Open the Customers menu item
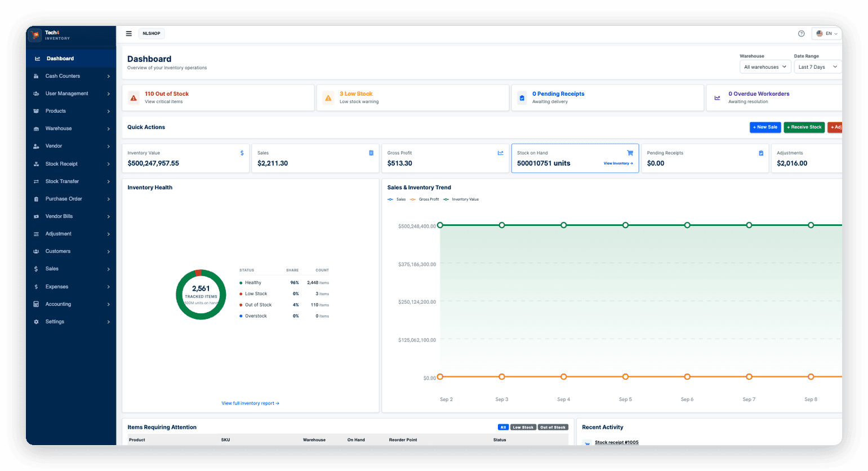The image size is (868, 471). point(71,251)
